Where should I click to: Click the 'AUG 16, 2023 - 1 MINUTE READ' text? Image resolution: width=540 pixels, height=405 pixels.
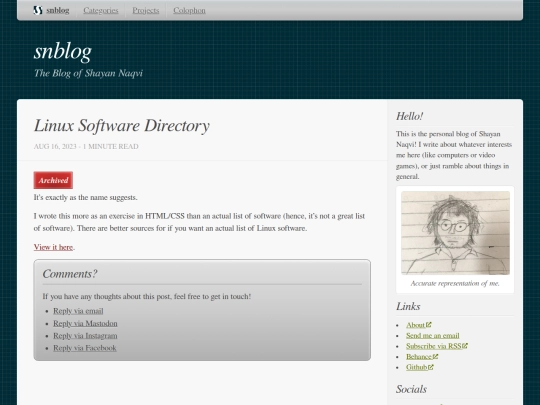[86, 147]
